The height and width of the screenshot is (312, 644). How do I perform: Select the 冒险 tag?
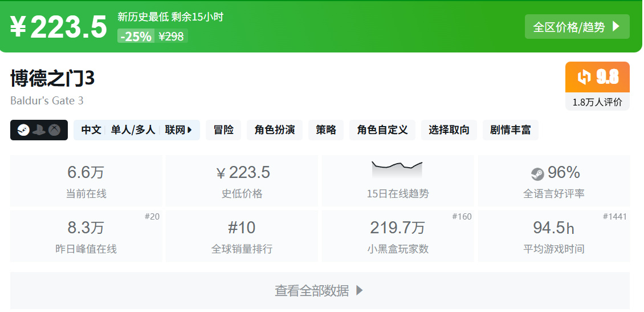(x=223, y=130)
